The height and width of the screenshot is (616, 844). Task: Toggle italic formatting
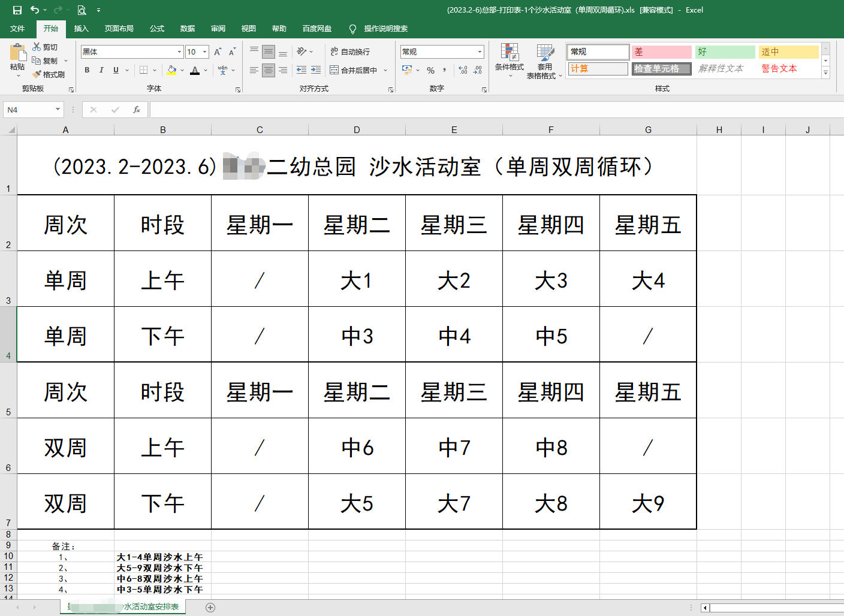101,70
